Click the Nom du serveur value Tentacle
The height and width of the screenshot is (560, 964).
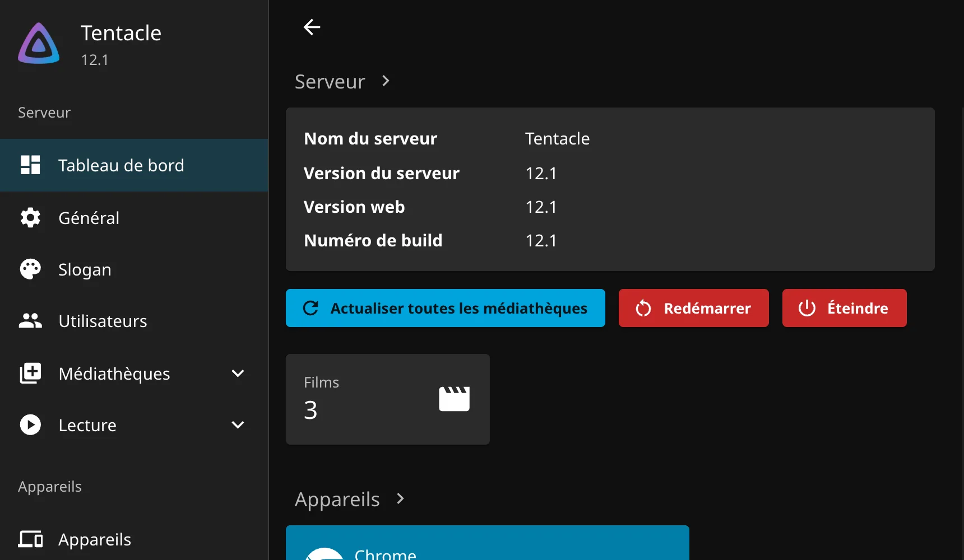click(558, 138)
